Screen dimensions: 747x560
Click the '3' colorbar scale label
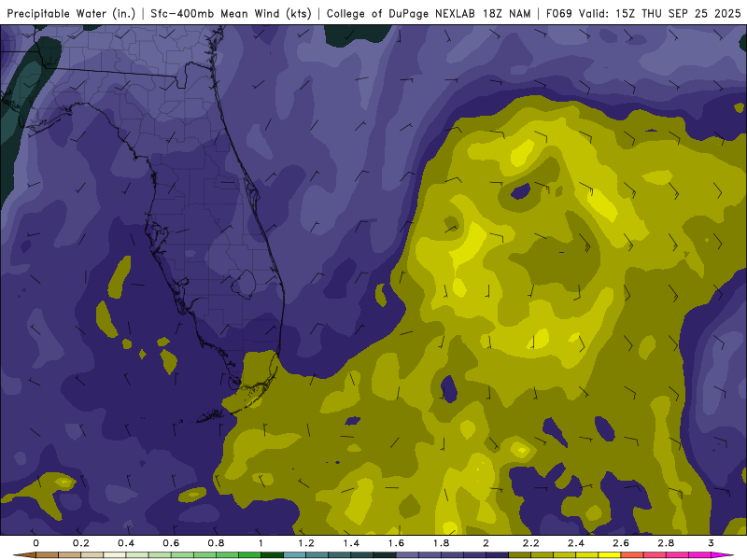point(711,543)
